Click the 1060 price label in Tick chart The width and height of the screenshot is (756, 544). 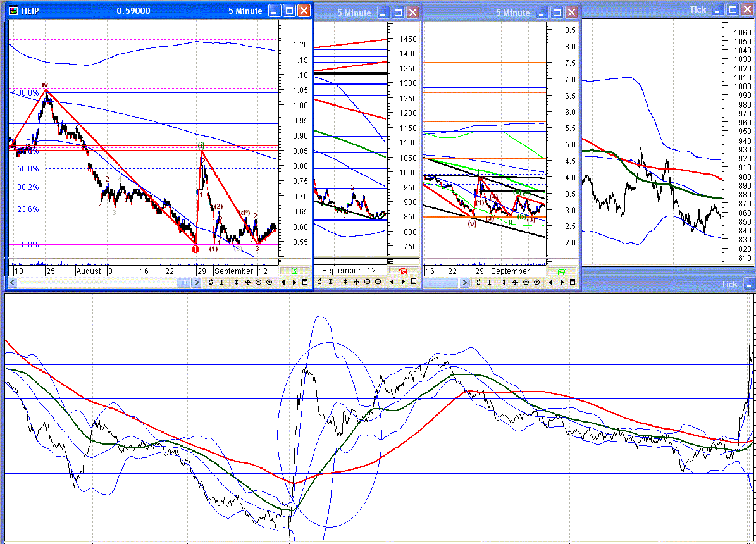point(743,32)
